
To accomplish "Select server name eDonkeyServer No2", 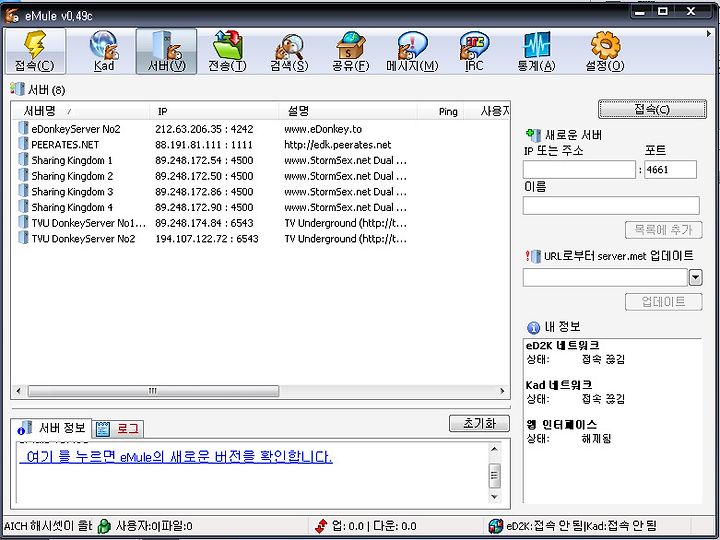I will click(76, 129).
